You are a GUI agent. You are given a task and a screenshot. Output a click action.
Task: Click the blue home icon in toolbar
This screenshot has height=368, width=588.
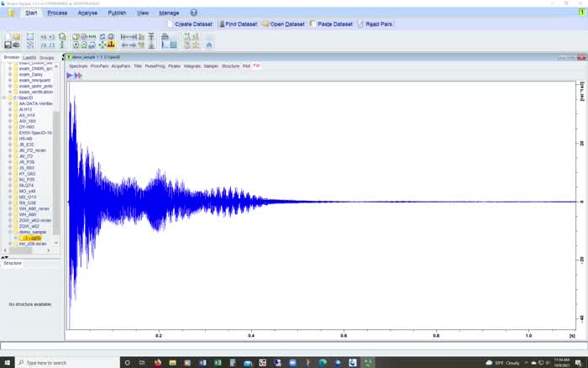pos(209,45)
